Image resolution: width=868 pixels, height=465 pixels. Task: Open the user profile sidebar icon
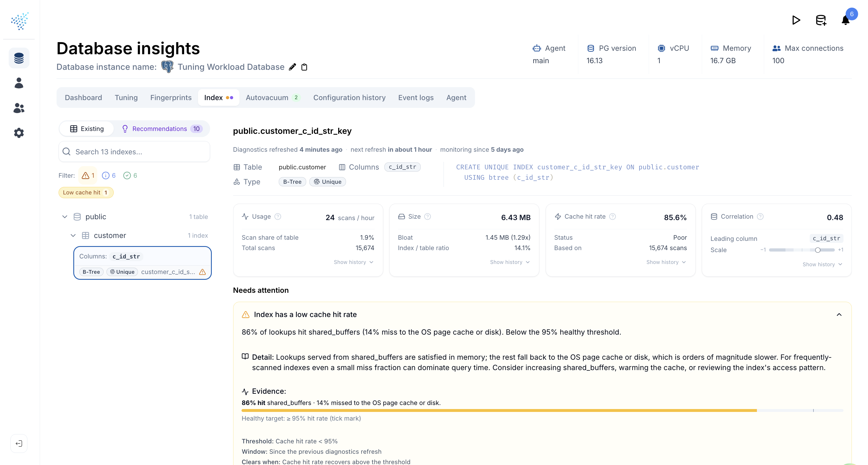(19, 83)
